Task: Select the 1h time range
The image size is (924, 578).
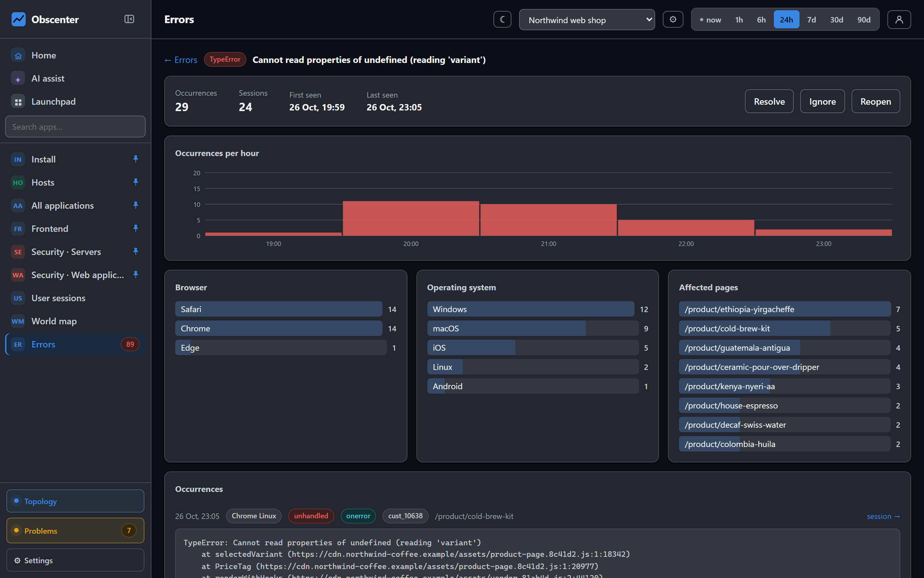Action: point(739,20)
